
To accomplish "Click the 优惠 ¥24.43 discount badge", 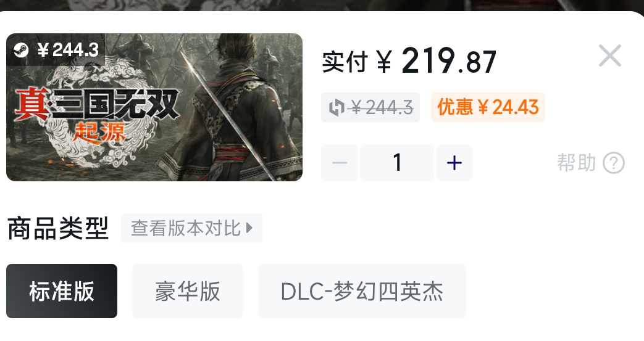I will pyautogui.click(x=488, y=107).
